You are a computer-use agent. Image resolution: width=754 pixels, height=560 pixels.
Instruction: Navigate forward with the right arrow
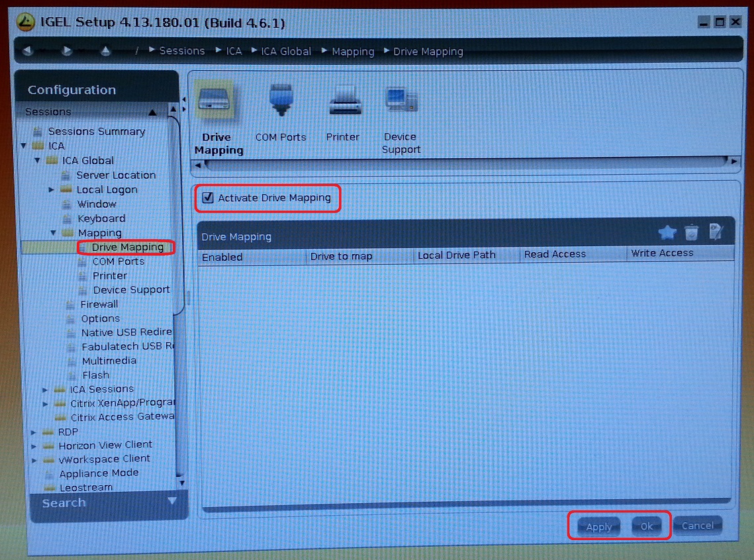click(66, 50)
